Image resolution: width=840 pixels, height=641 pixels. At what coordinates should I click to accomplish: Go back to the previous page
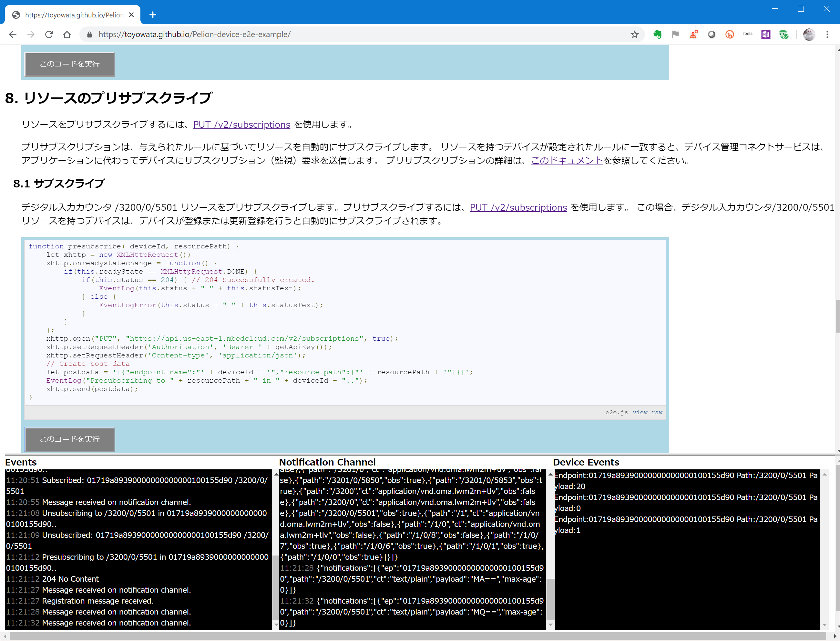[x=13, y=34]
